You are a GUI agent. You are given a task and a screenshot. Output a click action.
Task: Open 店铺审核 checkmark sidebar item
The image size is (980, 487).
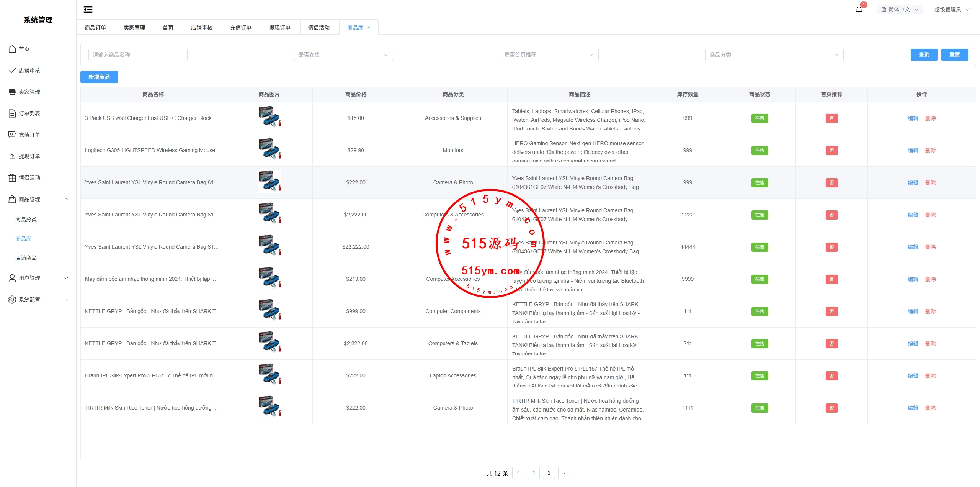point(12,71)
